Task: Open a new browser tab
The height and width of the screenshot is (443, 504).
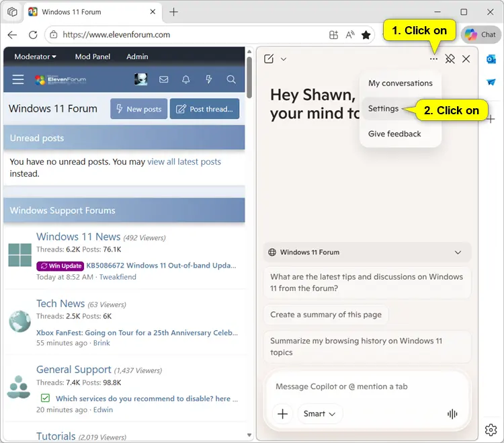Action: coord(173,12)
